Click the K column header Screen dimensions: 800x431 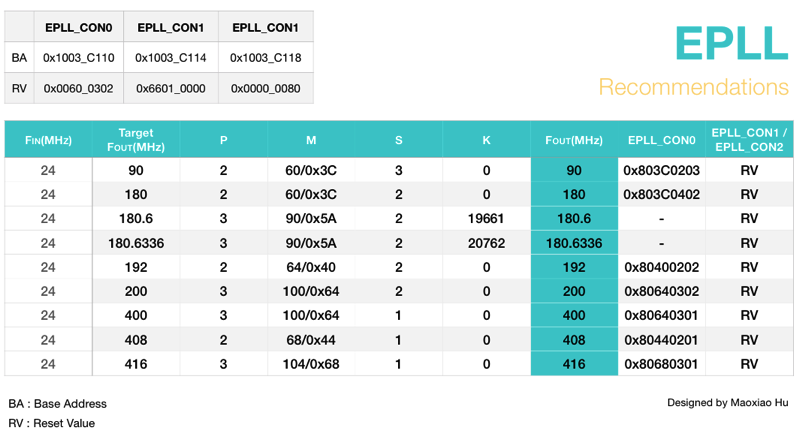click(487, 140)
